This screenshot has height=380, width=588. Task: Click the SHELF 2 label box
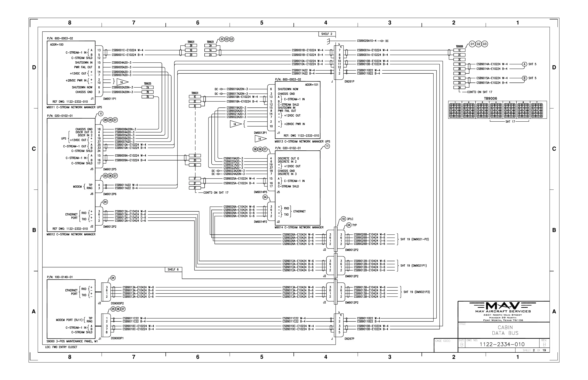pyautogui.click(x=327, y=34)
